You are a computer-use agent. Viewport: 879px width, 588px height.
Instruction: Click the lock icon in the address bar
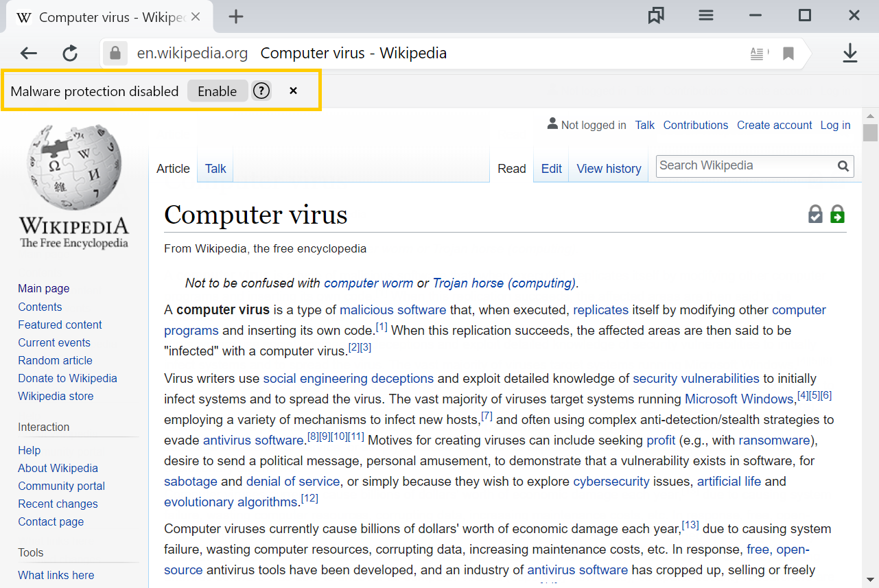[115, 53]
